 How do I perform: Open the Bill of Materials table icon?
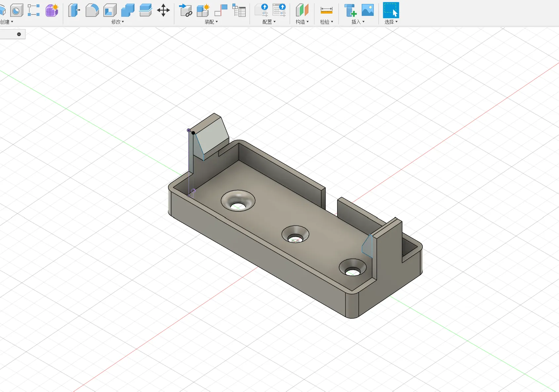tap(239, 10)
